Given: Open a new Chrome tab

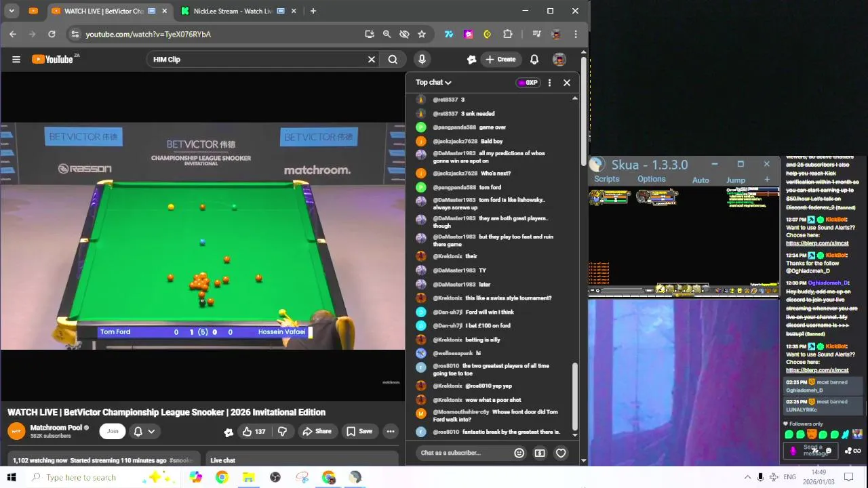Looking at the screenshot, I should click(313, 11).
